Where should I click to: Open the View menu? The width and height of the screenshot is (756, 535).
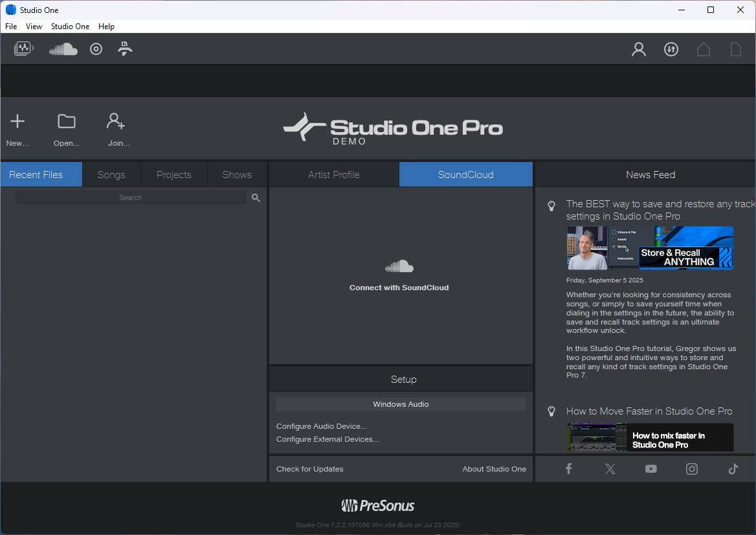(x=34, y=27)
